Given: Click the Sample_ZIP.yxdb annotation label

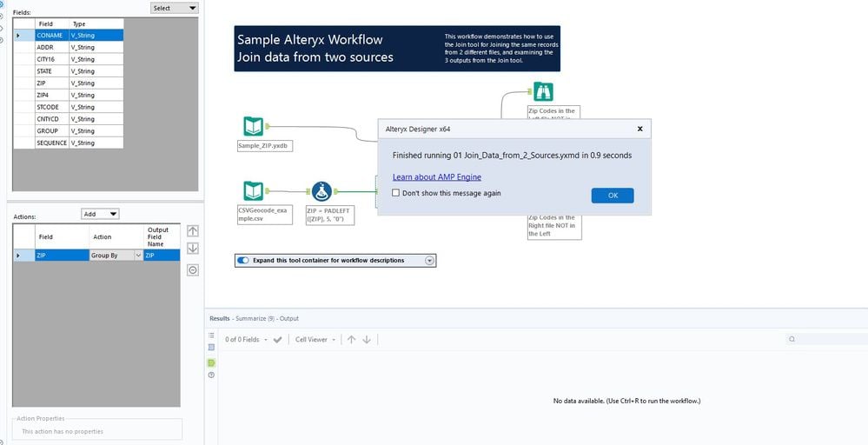Looking at the screenshot, I should (265, 147).
